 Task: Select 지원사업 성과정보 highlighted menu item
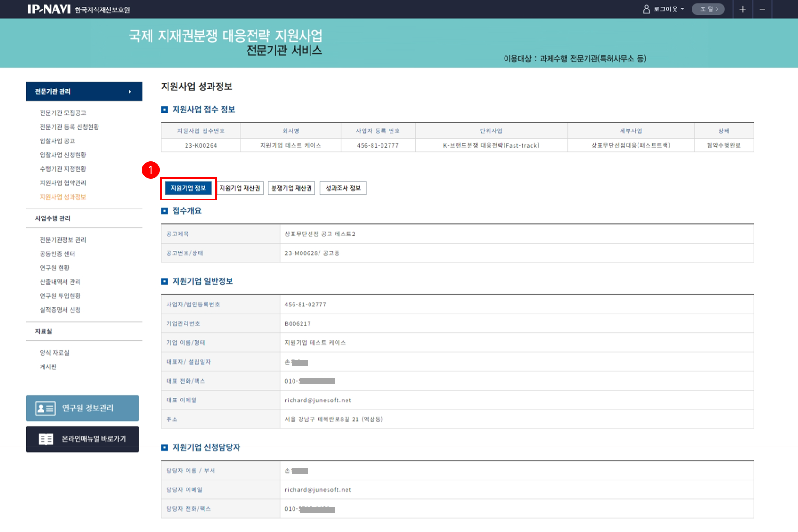coord(63,197)
